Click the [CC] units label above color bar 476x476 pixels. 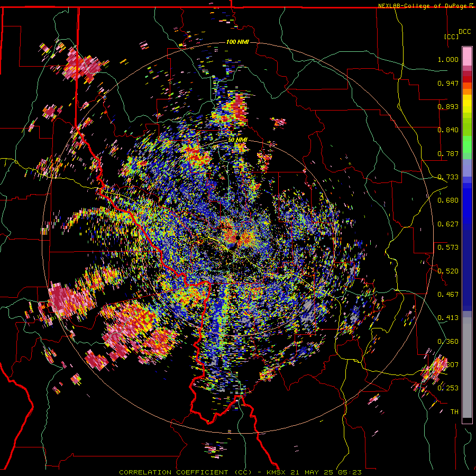point(451,36)
